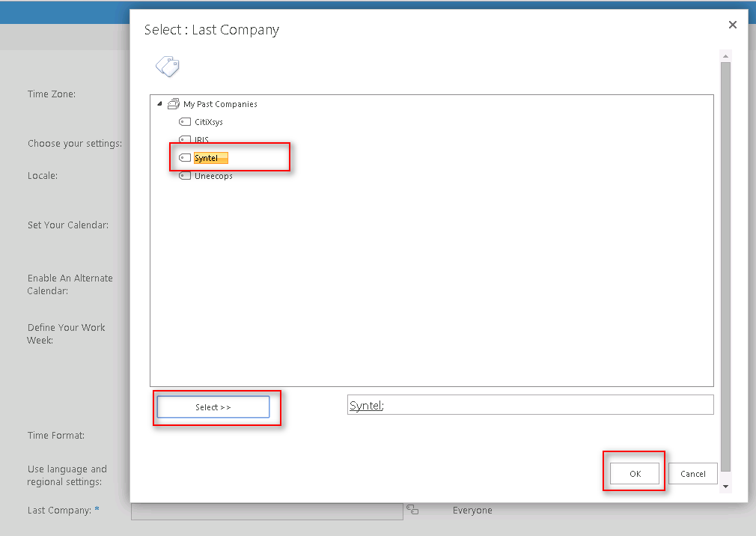The width and height of the screenshot is (756, 536).
Task: Close the Select Last Company dialog
Action: (x=732, y=25)
